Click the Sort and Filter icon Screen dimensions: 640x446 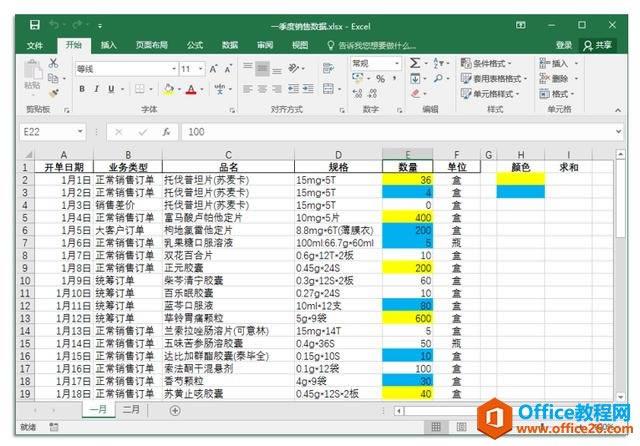pyautogui.click(x=438, y=63)
